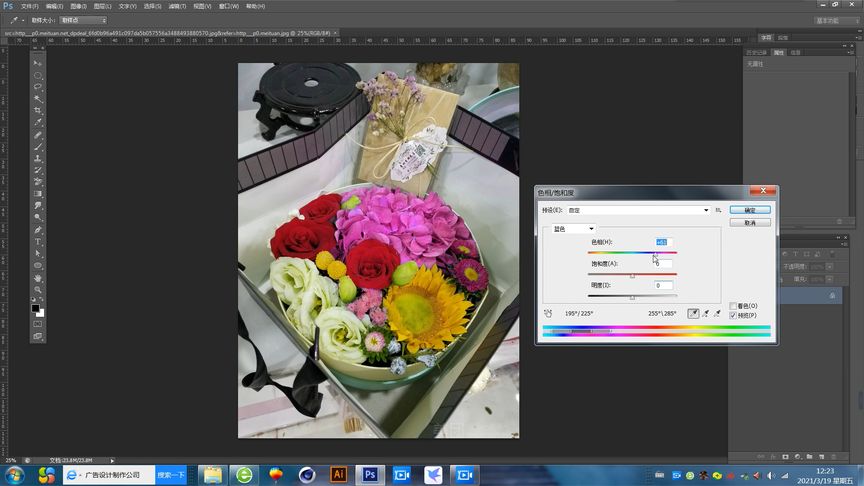The image size is (864, 486).
Task: Select the Add to Sample eyedropper
Action: pyautogui.click(x=707, y=313)
